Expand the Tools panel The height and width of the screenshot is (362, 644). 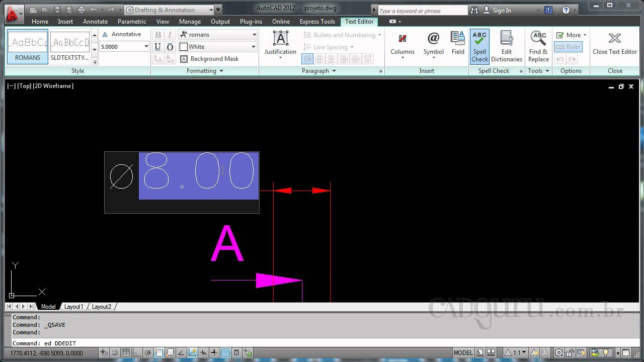(538, 71)
